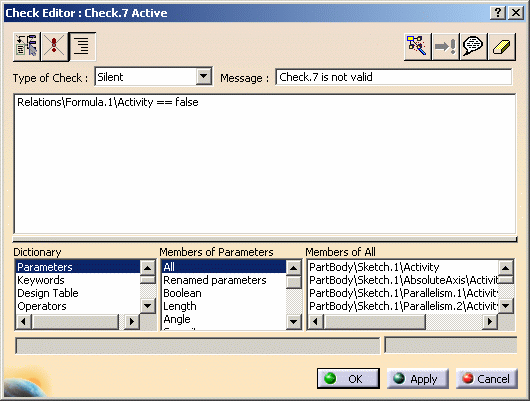Image resolution: width=530 pixels, height=401 pixels.
Task: Toggle the red-crossed traffic light icon
Action: [54, 46]
